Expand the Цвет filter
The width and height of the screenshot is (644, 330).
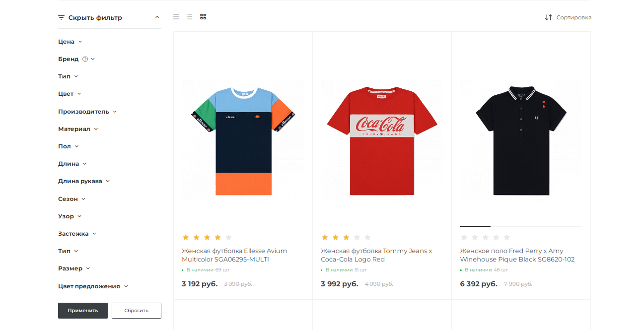(70, 94)
